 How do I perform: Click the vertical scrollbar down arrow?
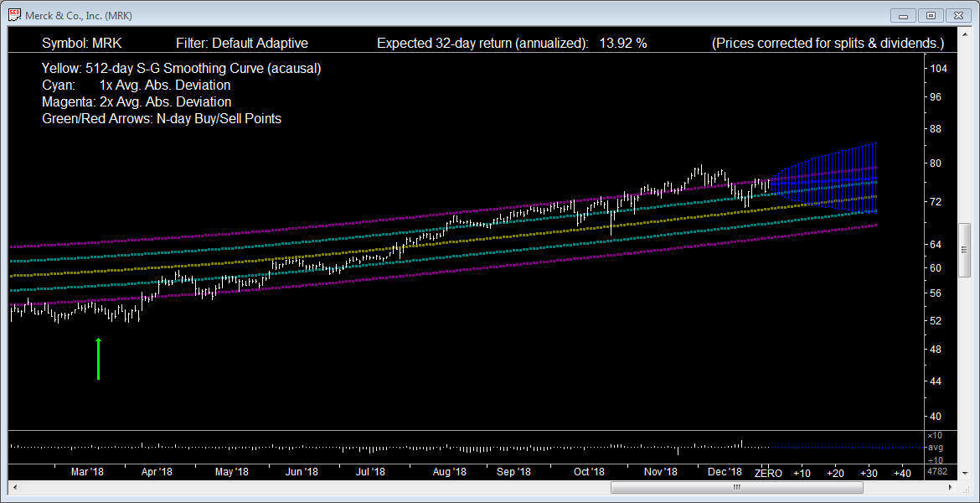click(965, 473)
